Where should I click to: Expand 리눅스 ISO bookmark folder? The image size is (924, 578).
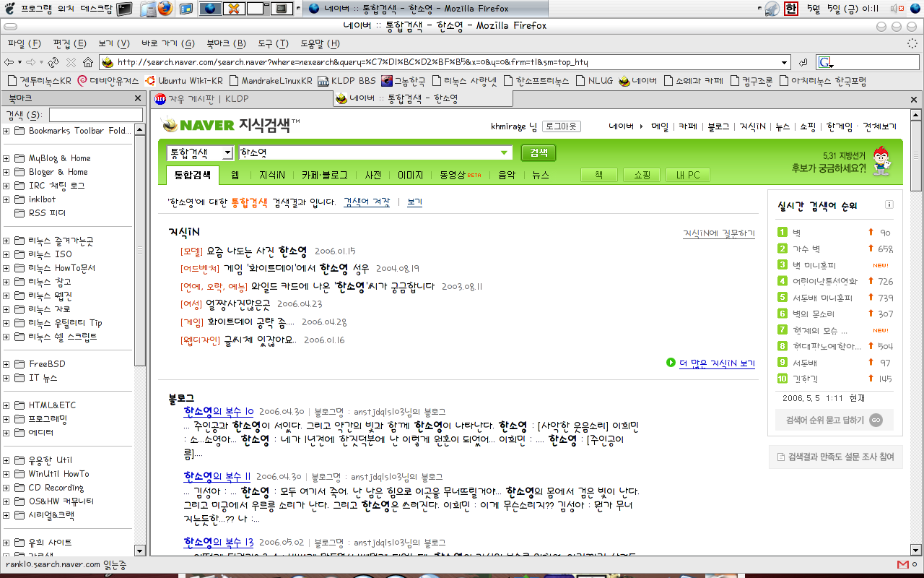click(x=6, y=254)
